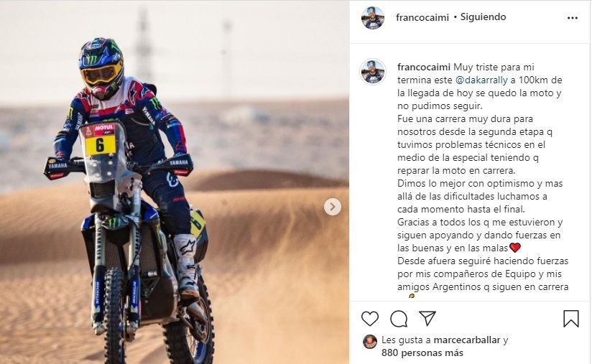
Task: Click the Les gusta a text
Action: pos(406,340)
